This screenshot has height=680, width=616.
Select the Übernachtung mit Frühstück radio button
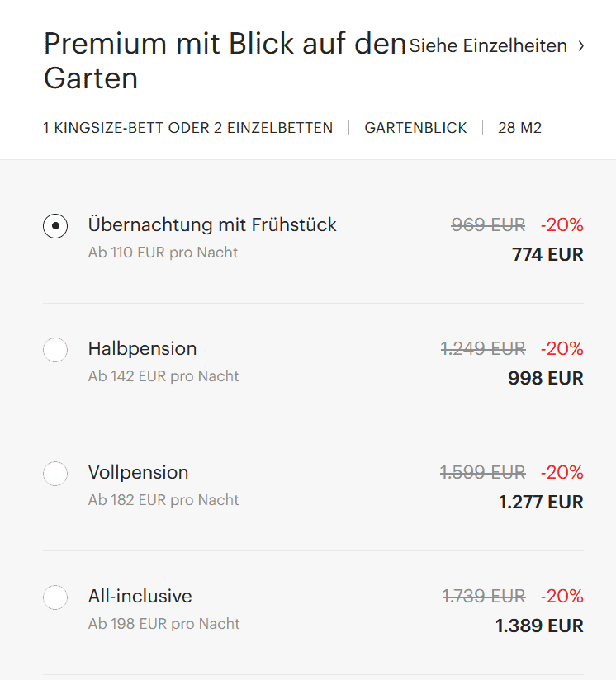click(x=55, y=226)
